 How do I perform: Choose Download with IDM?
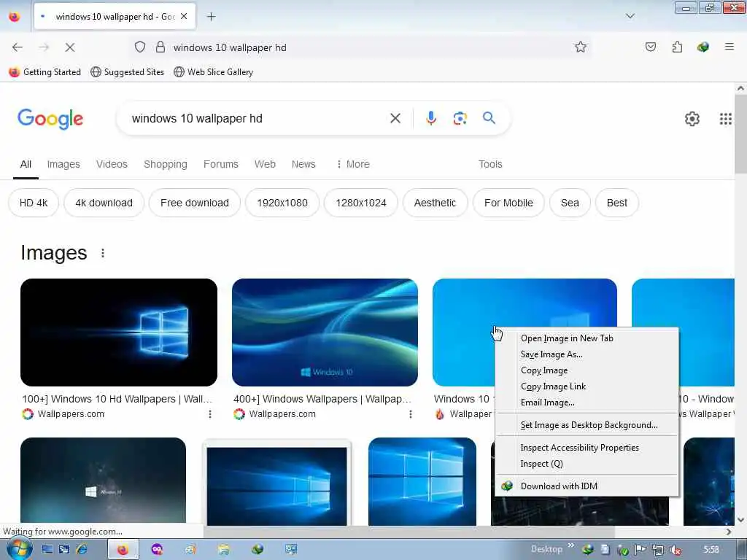[587, 486]
